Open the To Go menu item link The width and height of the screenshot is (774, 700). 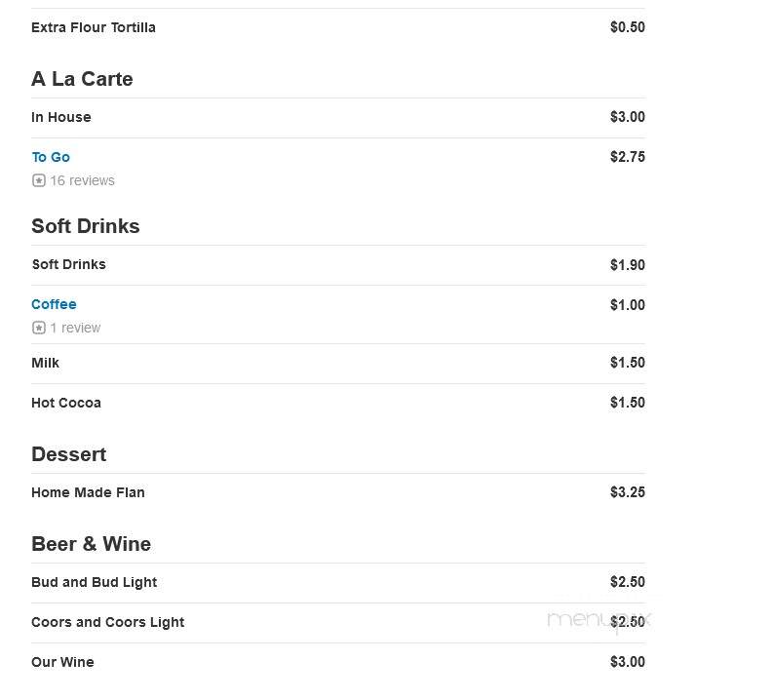[x=51, y=157]
